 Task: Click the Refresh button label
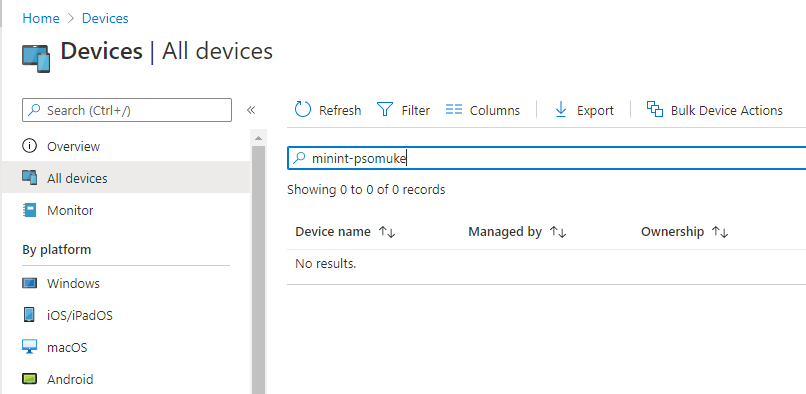pyautogui.click(x=340, y=110)
